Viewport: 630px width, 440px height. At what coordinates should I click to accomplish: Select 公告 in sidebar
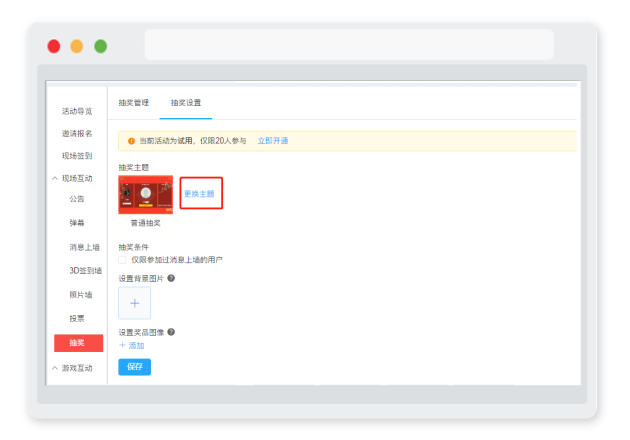77,199
